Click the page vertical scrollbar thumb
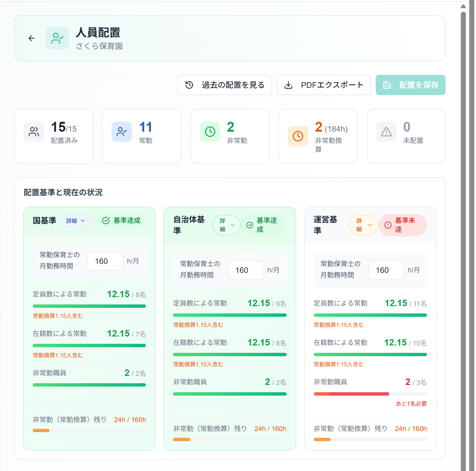This screenshot has height=471, width=476. (463, 242)
